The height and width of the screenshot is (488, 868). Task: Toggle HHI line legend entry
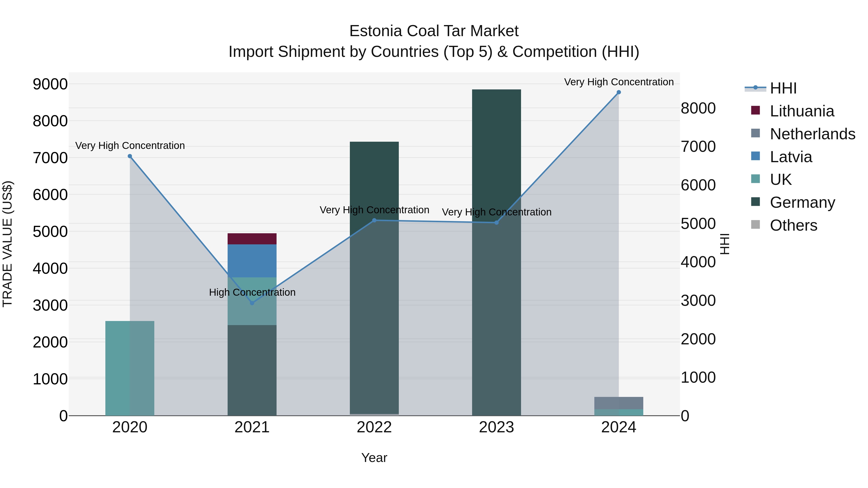[x=771, y=88]
